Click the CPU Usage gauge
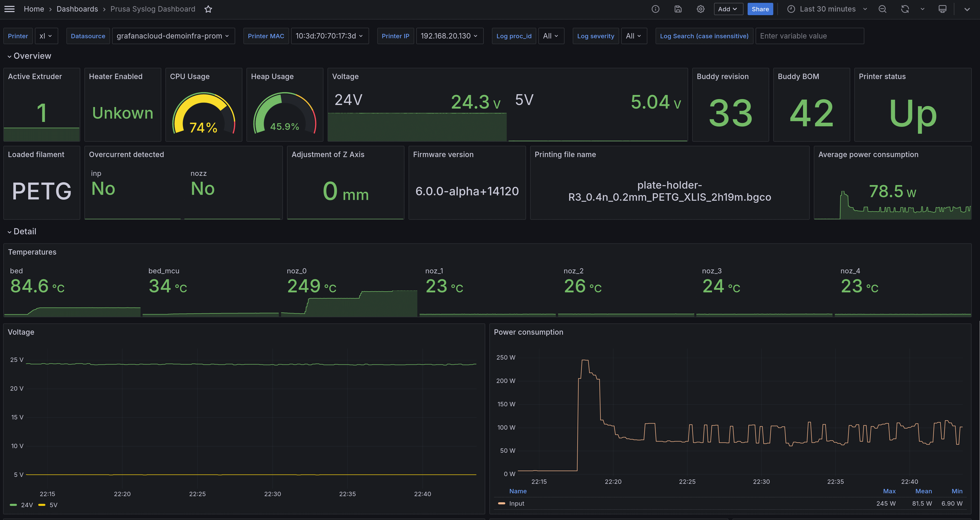The image size is (980, 520). click(204, 112)
